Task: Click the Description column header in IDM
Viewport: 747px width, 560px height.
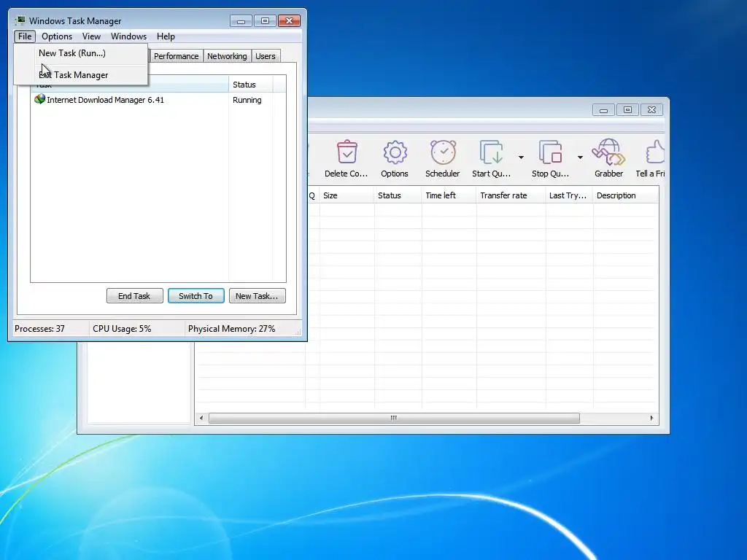Action: (625, 195)
